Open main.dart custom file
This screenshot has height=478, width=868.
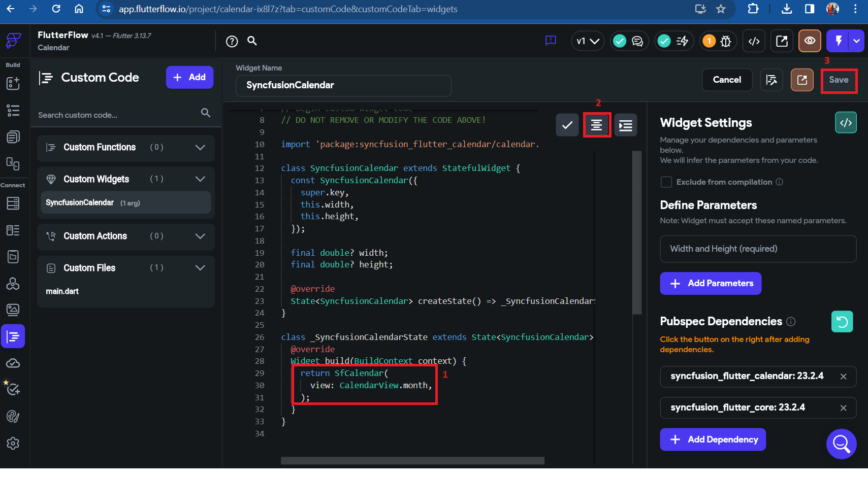click(62, 291)
